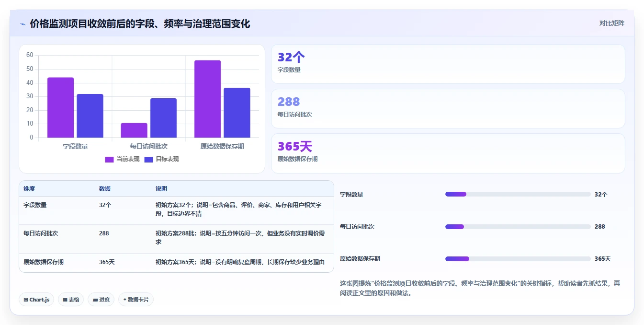The height and width of the screenshot is (325, 644).
Task: Click the purple 当前表现 bar for 原始数据保存期
Action: 207,99
